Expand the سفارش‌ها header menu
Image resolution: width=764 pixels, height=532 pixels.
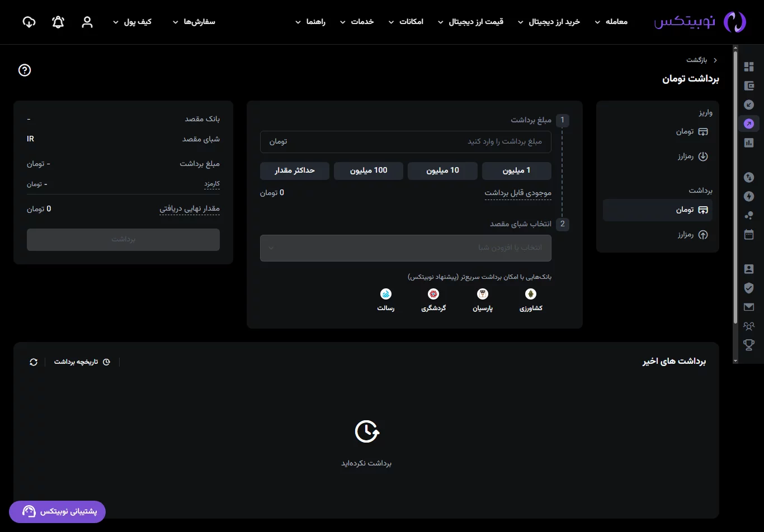(x=194, y=22)
